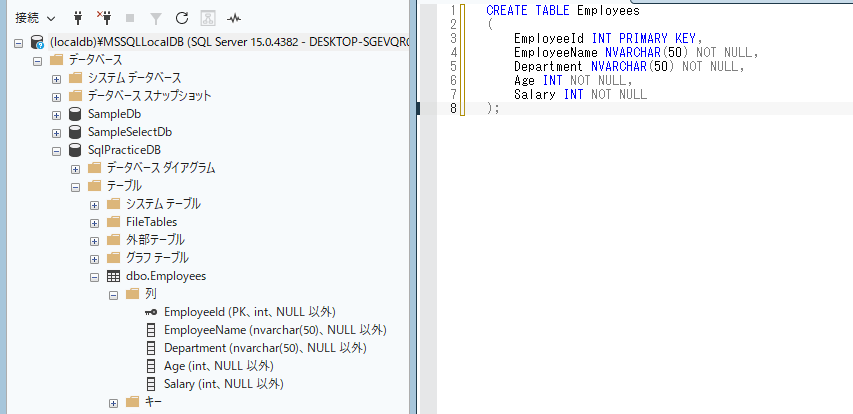Click EmployeeName NVARCHAR(50) NOT NULL line in editor
The width and height of the screenshot is (853, 414).
click(x=636, y=53)
